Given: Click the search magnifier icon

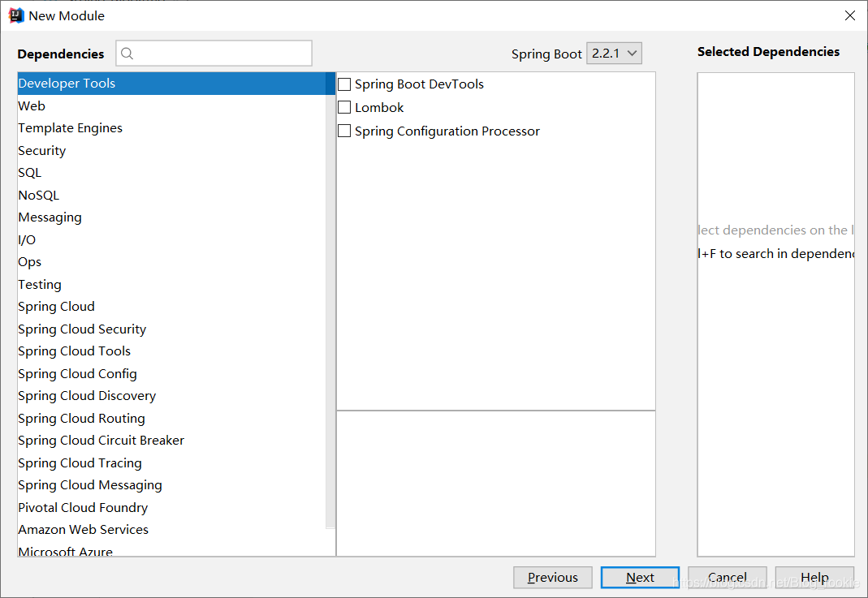Looking at the screenshot, I should coord(127,53).
